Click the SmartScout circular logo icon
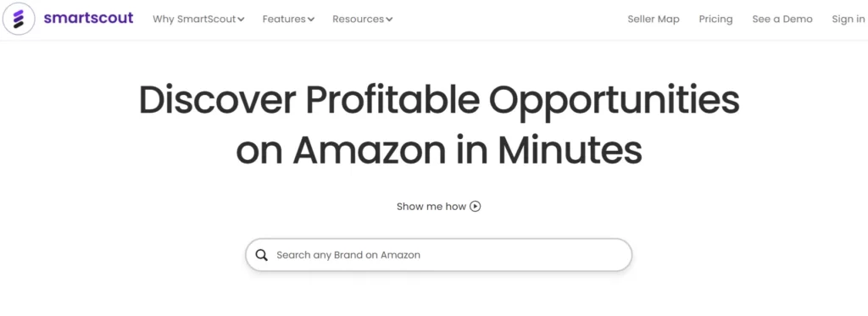Screen dimensions: 868x316 pos(19,19)
